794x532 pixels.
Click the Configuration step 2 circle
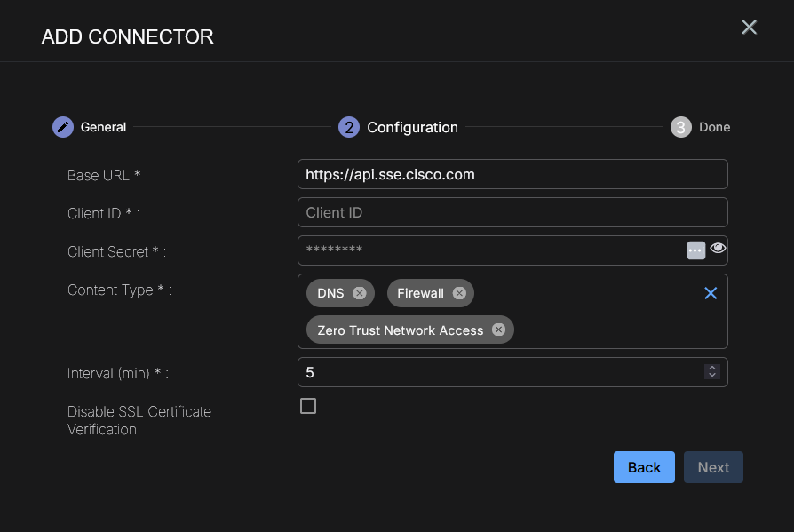tap(349, 127)
